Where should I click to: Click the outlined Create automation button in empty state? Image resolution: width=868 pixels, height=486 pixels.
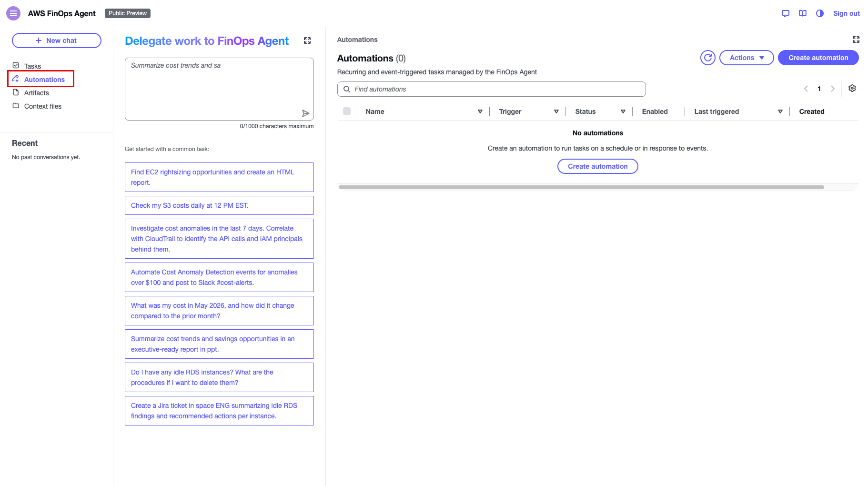pos(597,166)
